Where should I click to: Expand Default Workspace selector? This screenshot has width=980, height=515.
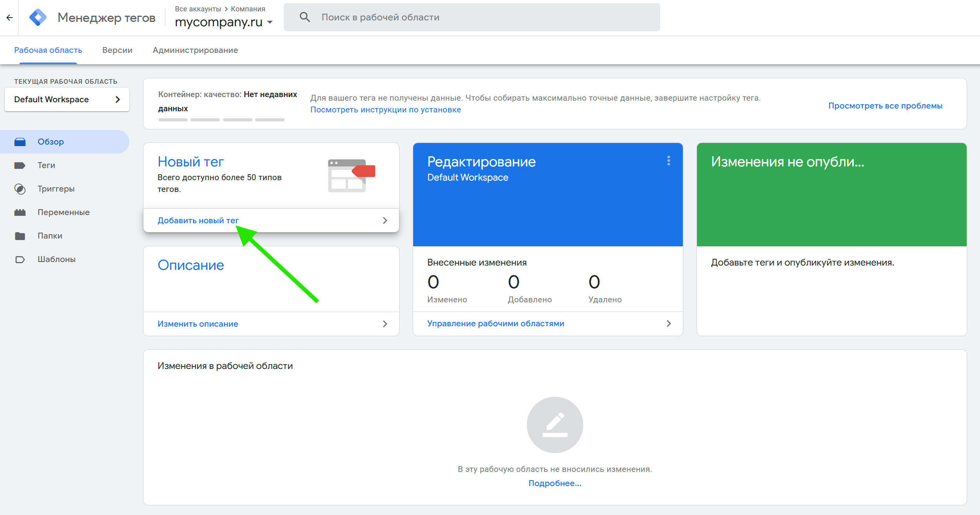(x=67, y=99)
